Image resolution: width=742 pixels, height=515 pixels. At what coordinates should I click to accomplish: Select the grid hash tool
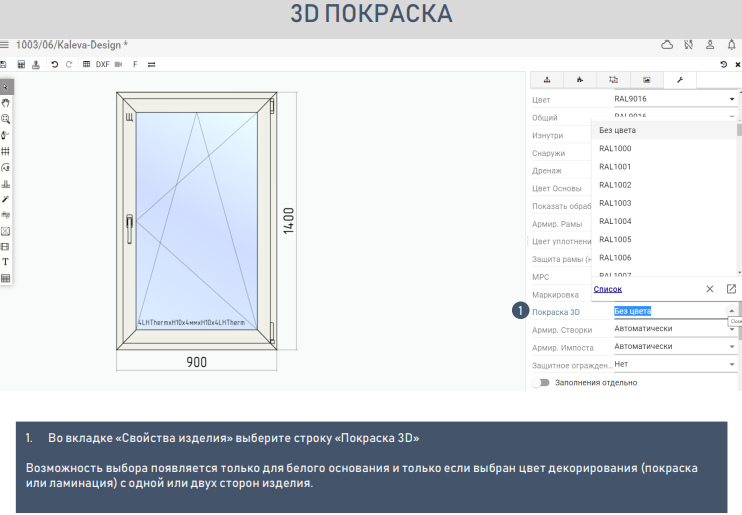[5, 151]
